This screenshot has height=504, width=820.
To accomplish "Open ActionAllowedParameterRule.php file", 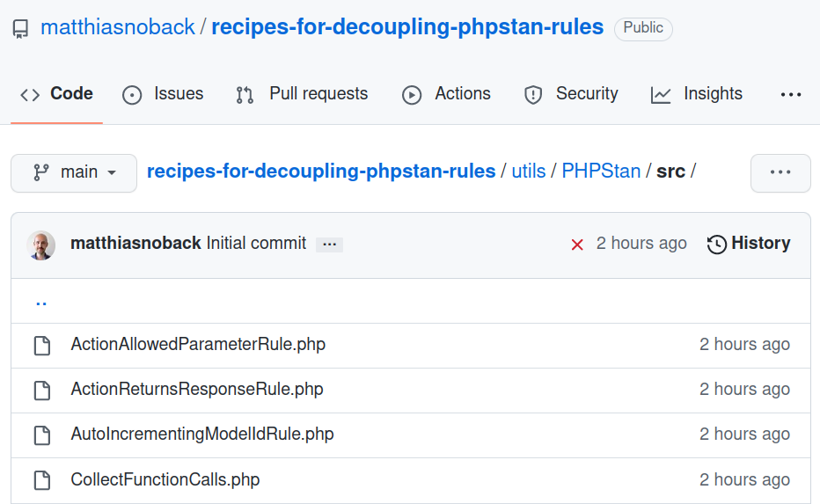I will (198, 345).
